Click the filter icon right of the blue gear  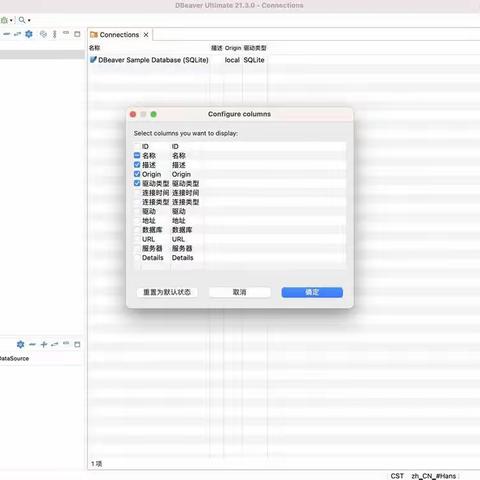pyautogui.click(x=43, y=34)
